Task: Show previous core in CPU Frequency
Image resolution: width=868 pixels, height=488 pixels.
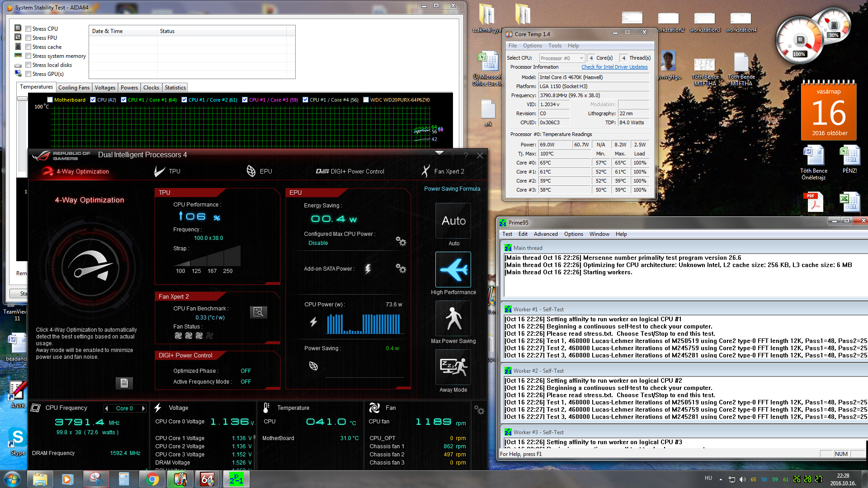Action: [x=107, y=408]
